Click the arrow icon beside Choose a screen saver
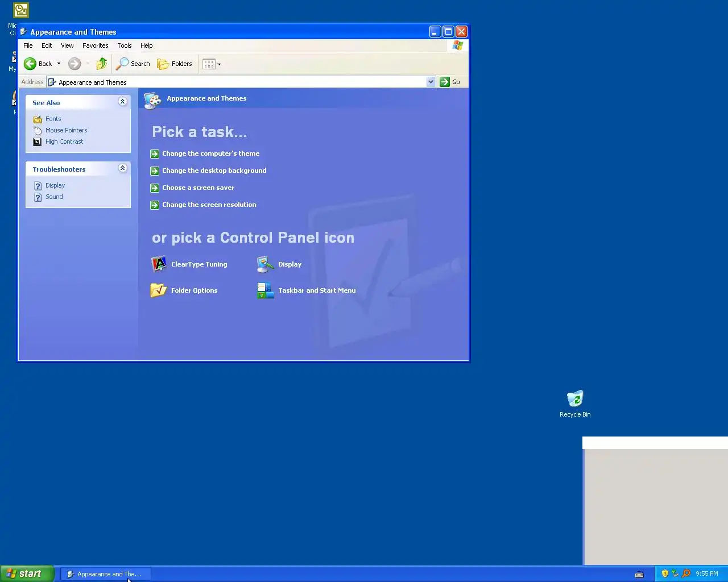This screenshot has width=728, height=582. (155, 188)
